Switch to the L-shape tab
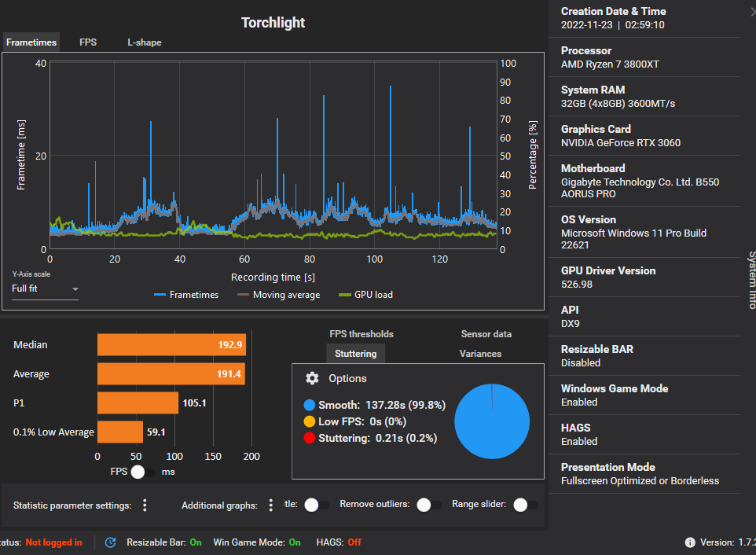 [x=144, y=42]
